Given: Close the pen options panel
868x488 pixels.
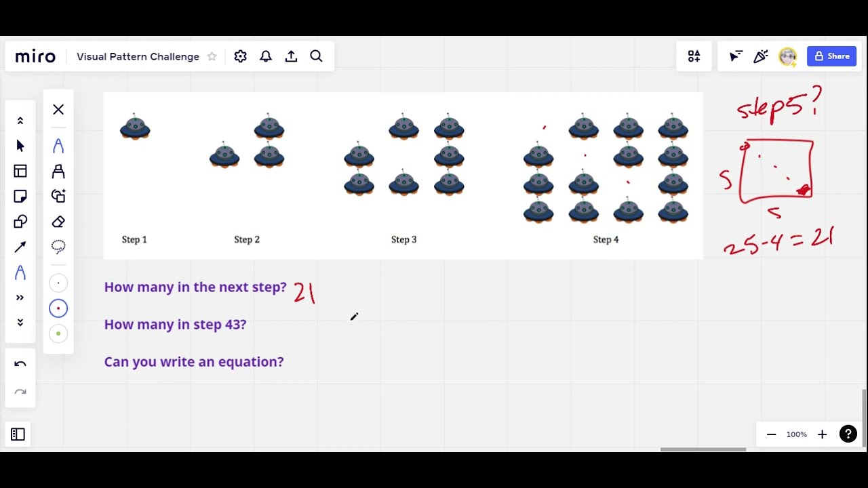Looking at the screenshot, I should click(x=58, y=109).
